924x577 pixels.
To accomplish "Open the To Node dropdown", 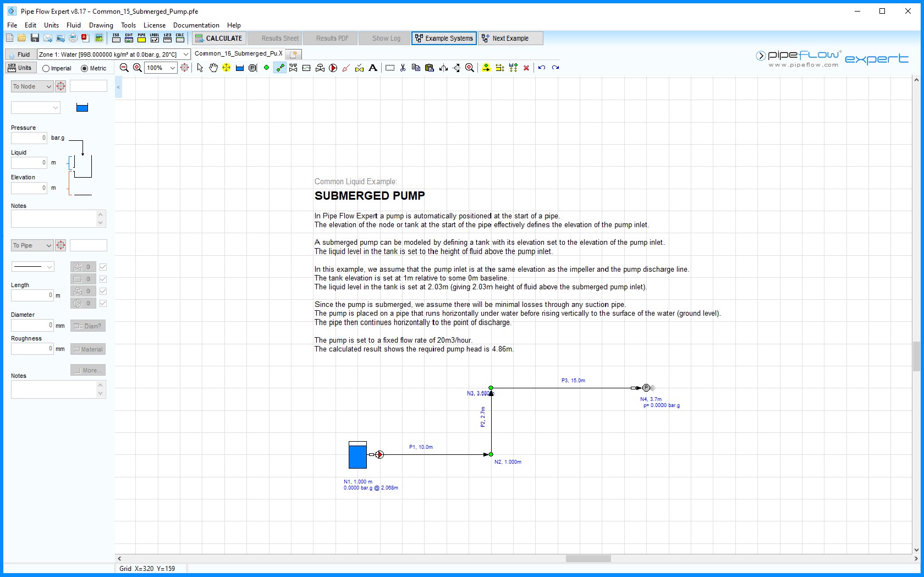I will point(32,86).
